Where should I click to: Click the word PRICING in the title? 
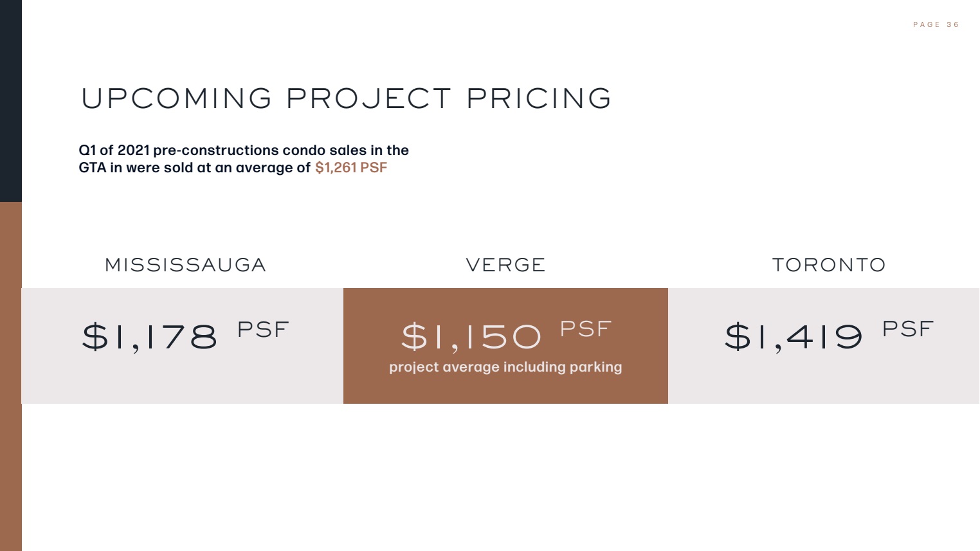click(x=539, y=98)
